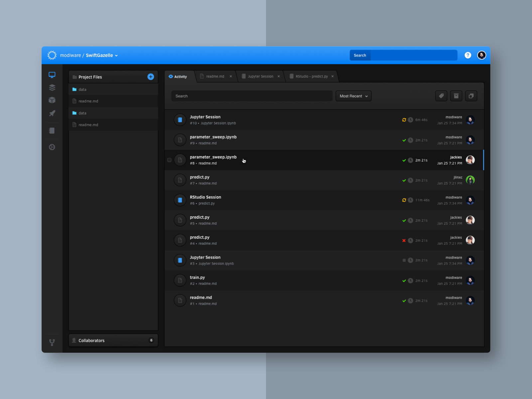Switch to the RStudio - predict.py tab
Image resolution: width=532 pixels, height=399 pixels.
[x=311, y=76]
